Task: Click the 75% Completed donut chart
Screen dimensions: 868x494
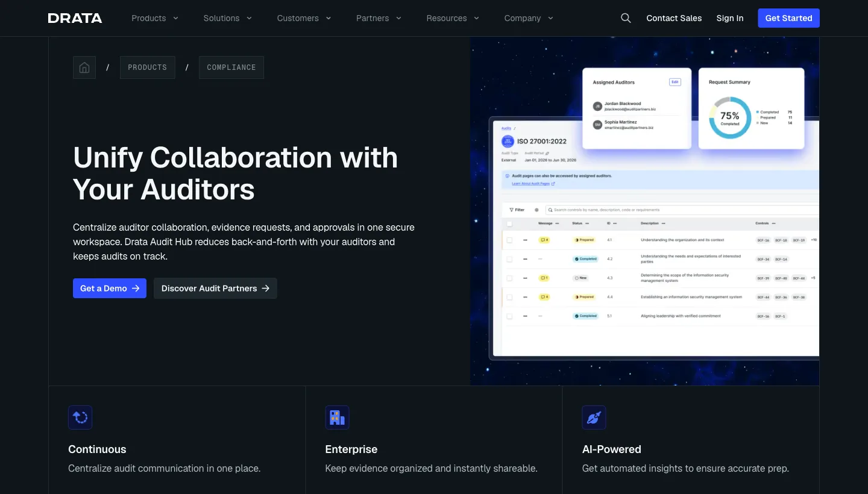Action: [730, 117]
